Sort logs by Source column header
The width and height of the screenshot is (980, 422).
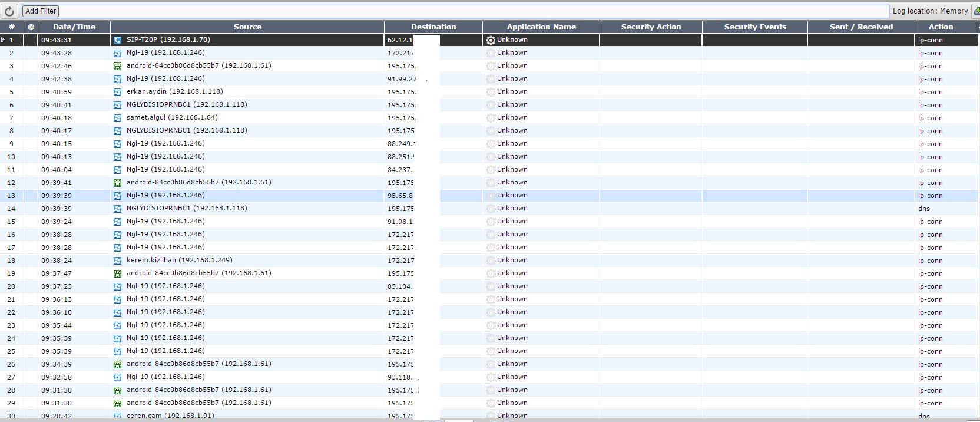pos(247,27)
